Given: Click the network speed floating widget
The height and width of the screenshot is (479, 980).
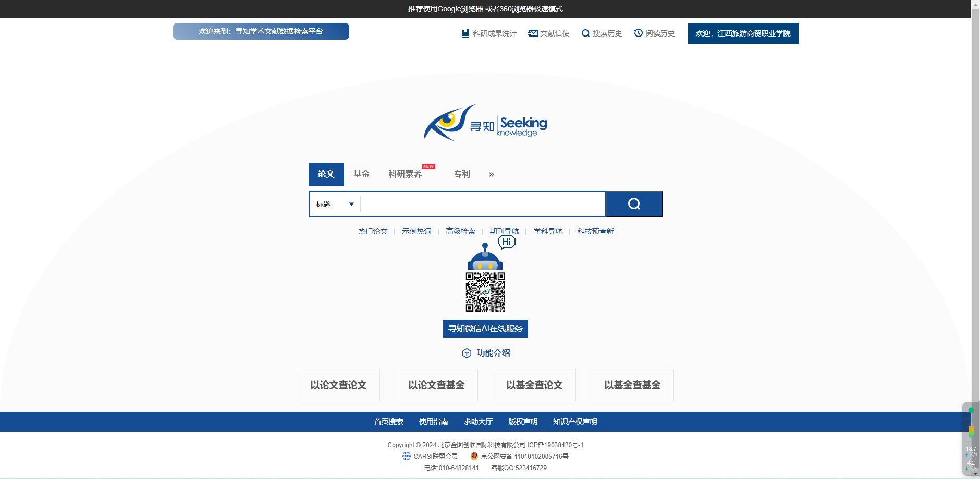Looking at the screenshot, I should pyautogui.click(x=971, y=438).
